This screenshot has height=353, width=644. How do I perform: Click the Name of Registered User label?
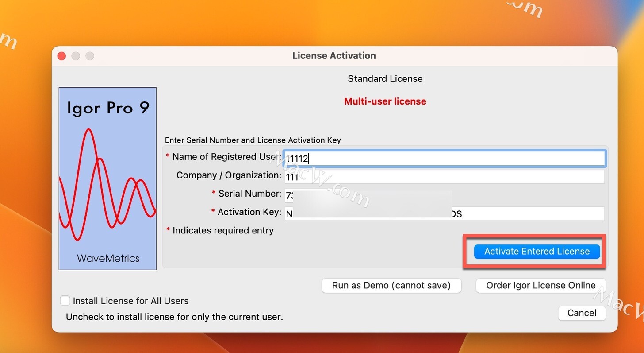(224, 157)
